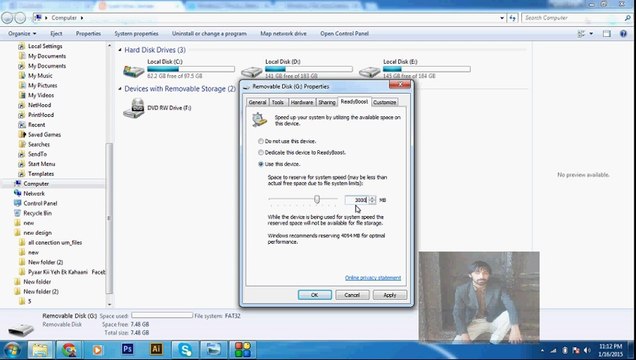The height and width of the screenshot is (360, 636).
Task: Select "Do not use this device" option
Action: (x=261, y=141)
